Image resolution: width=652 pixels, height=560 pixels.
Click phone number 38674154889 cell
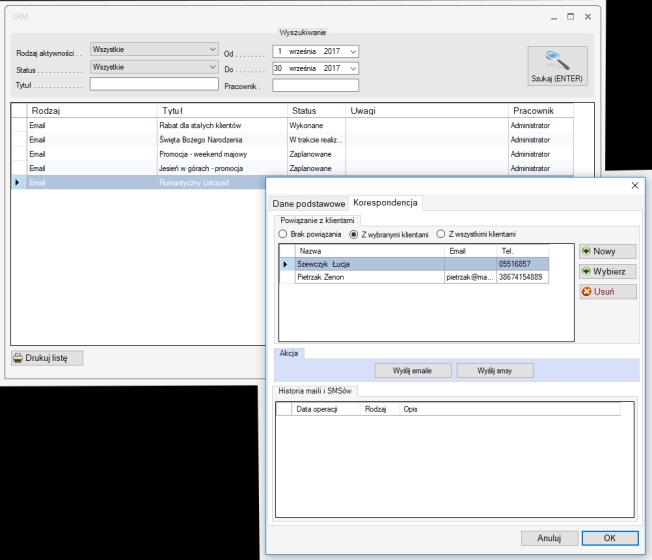point(522,277)
